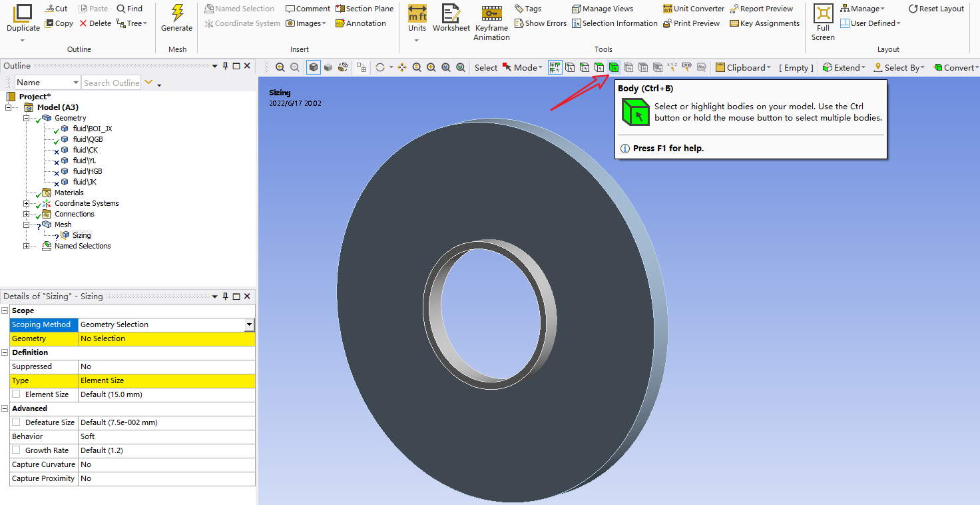Image resolution: width=980 pixels, height=505 pixels.
Task: Click the Keyframe Animation icon
Action: (x=491, y=13)
